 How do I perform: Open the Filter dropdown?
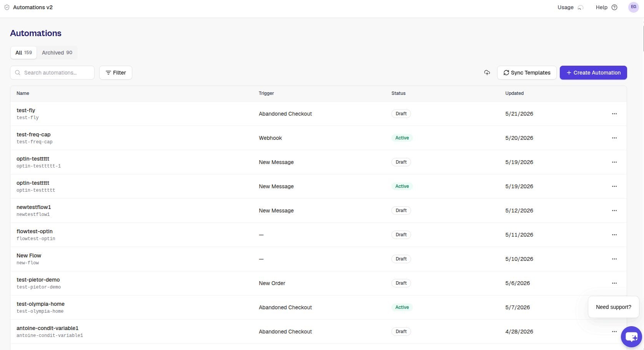[116, 73]
